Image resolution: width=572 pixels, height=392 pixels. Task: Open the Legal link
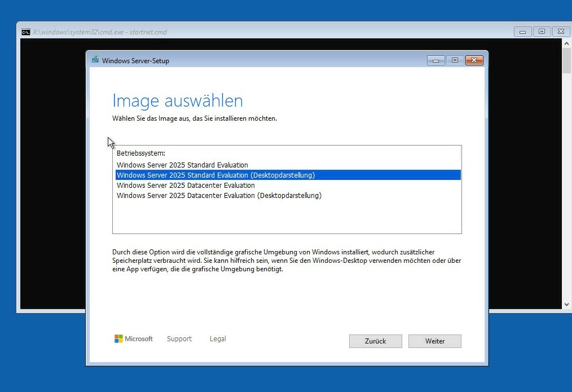tap(218, 339)
